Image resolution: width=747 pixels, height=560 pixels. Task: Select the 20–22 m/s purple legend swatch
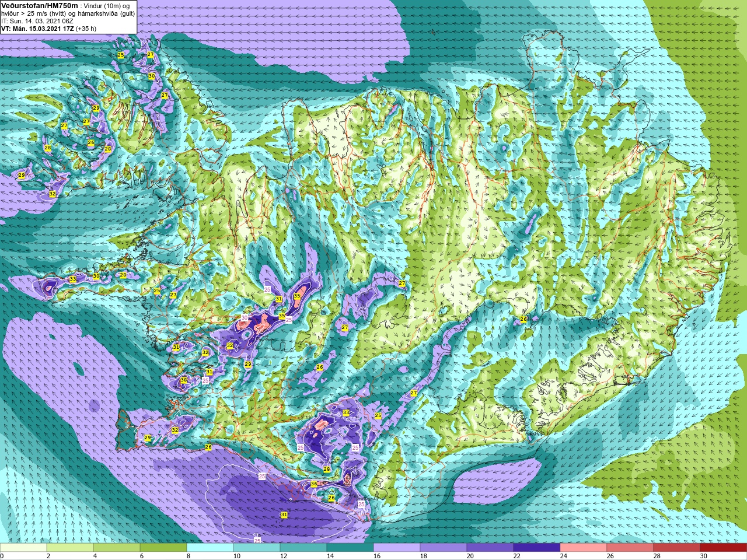[x=490, y=548]
